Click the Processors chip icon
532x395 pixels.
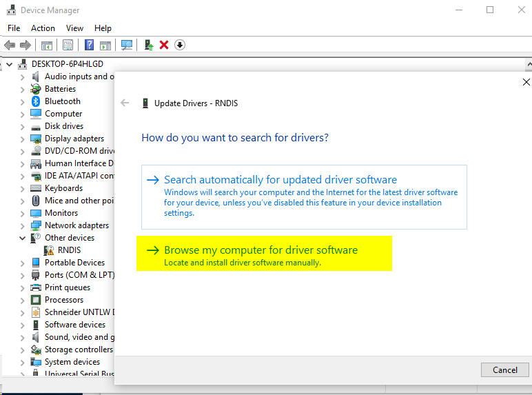tap(36, 300)
